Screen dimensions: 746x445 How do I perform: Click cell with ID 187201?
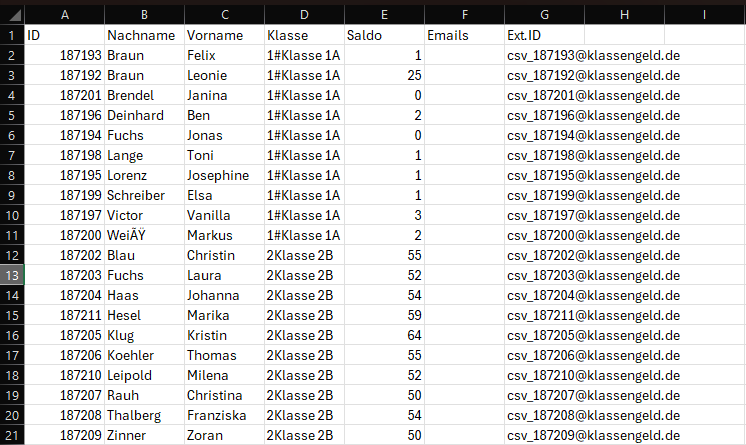click(65, 95)
